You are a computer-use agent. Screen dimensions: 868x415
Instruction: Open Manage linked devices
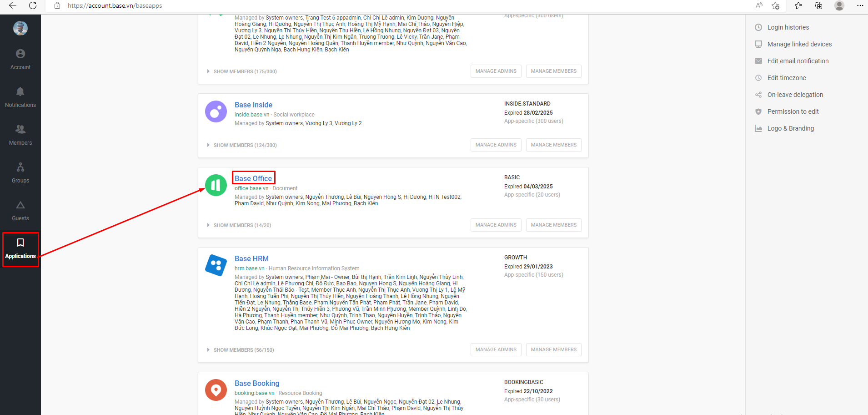tap(799, 44)
